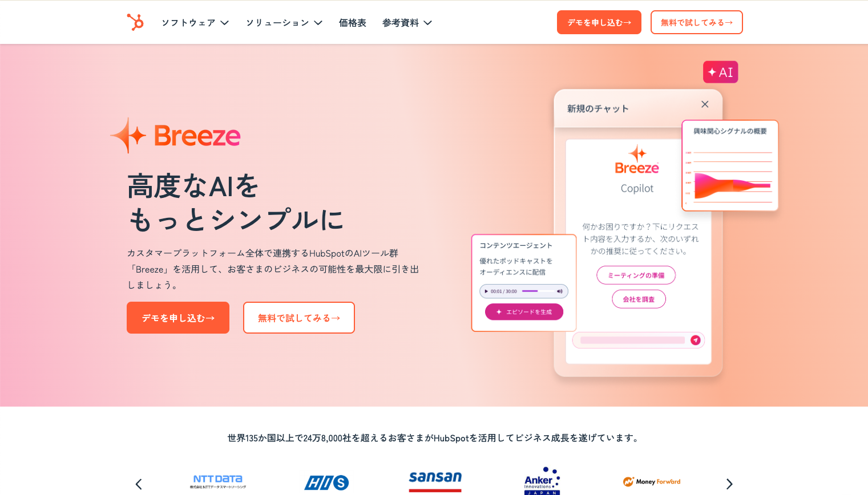Show previous customer logos with left arrow
The width and height of the screenshot is (868, 495).
click(x=139, y=484)
